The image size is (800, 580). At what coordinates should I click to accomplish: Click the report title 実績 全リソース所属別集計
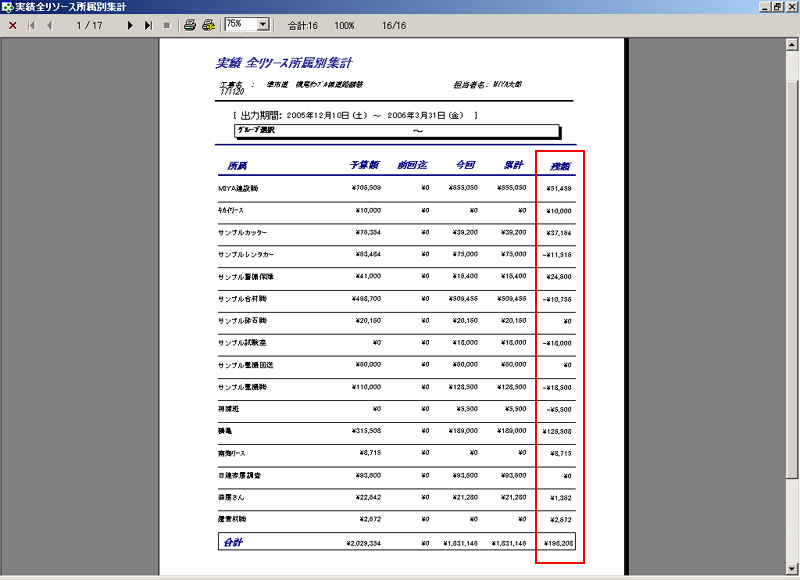pyautogui.click(x=284, y=63)
